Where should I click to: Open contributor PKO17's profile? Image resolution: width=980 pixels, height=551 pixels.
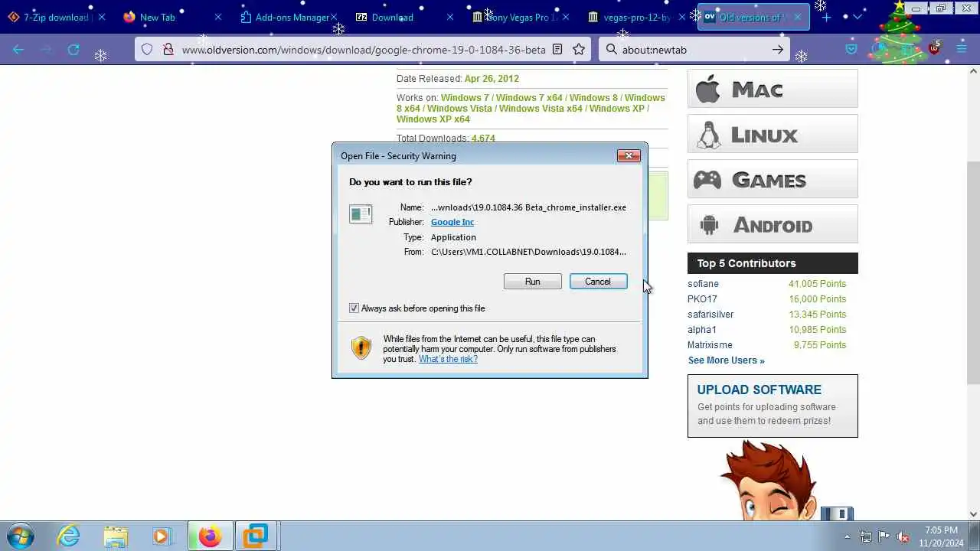pyautogui.click(x=702, y=299)
